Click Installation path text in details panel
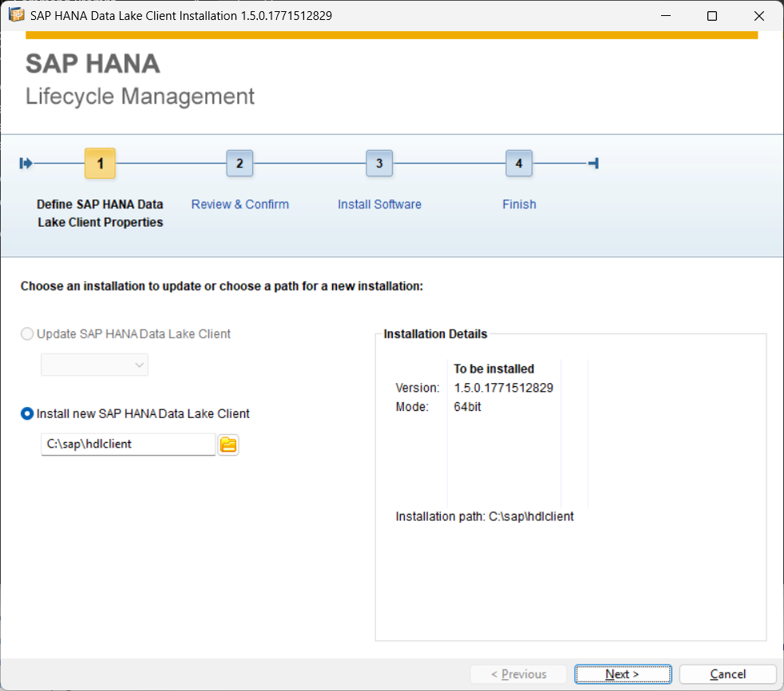 (485, 516)
